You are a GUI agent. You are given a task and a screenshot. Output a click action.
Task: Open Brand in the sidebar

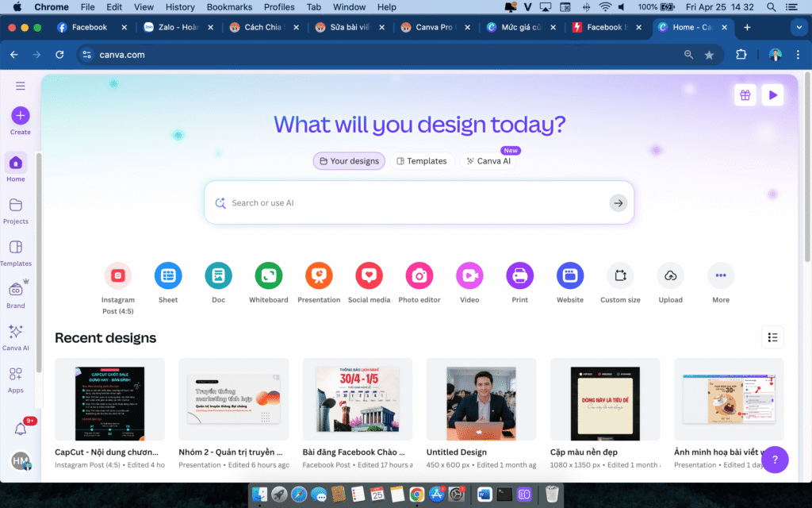coord(16,295)
